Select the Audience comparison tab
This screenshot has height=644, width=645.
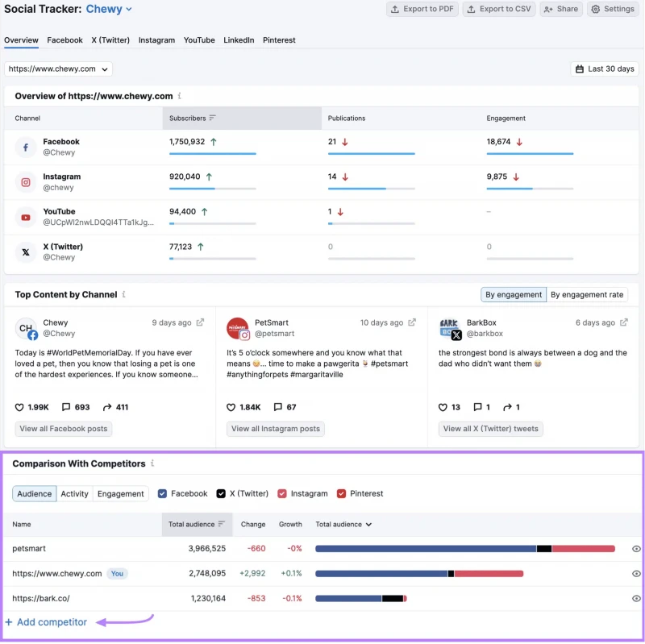tap(35, 493)
